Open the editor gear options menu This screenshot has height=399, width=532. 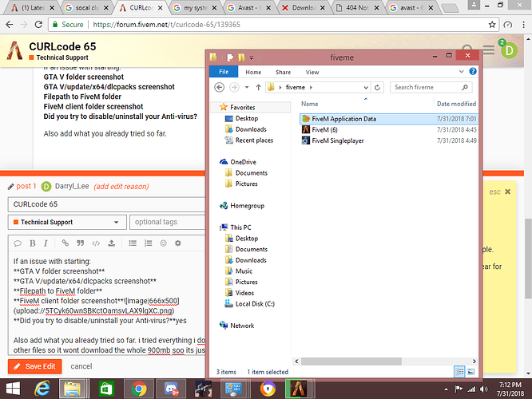[179, 243]
